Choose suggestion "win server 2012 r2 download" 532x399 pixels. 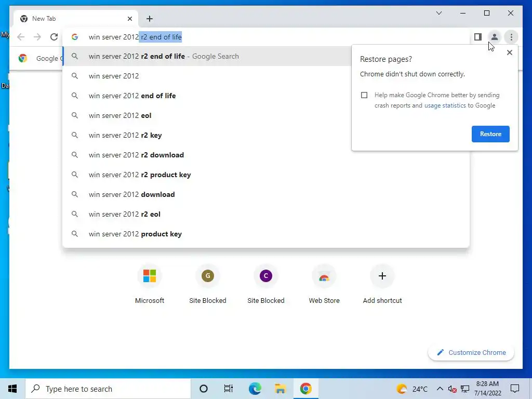click(x=266, y=155)
